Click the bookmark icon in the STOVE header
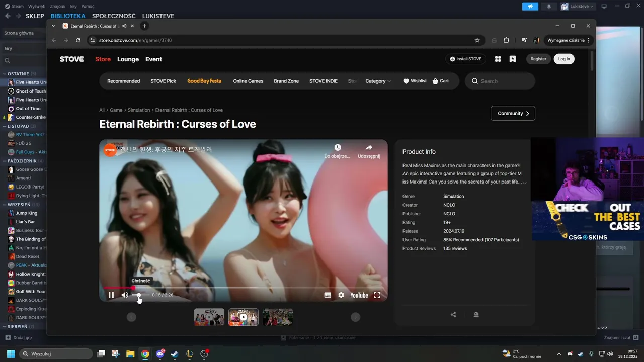This screenshot has width=644, height=362. tap(513, 59)
